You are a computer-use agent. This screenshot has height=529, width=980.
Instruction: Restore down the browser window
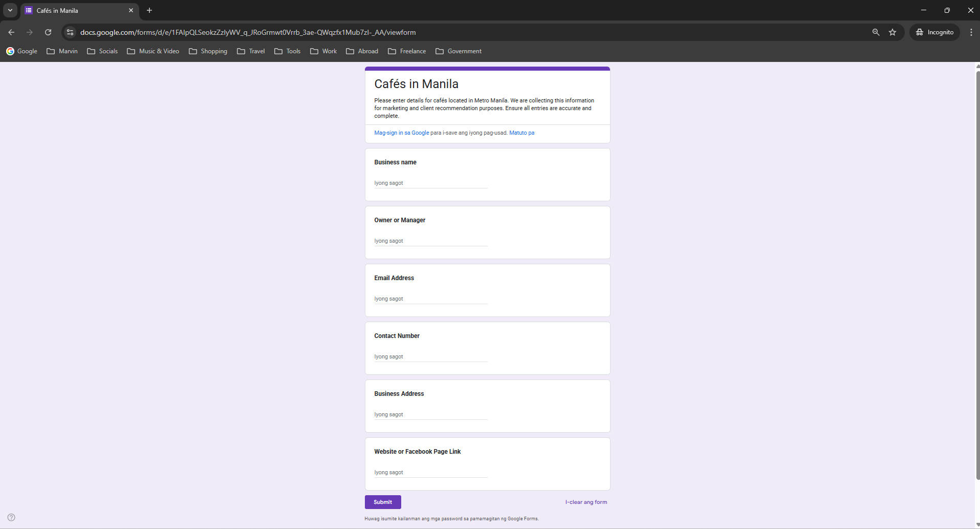coord(947,10)
